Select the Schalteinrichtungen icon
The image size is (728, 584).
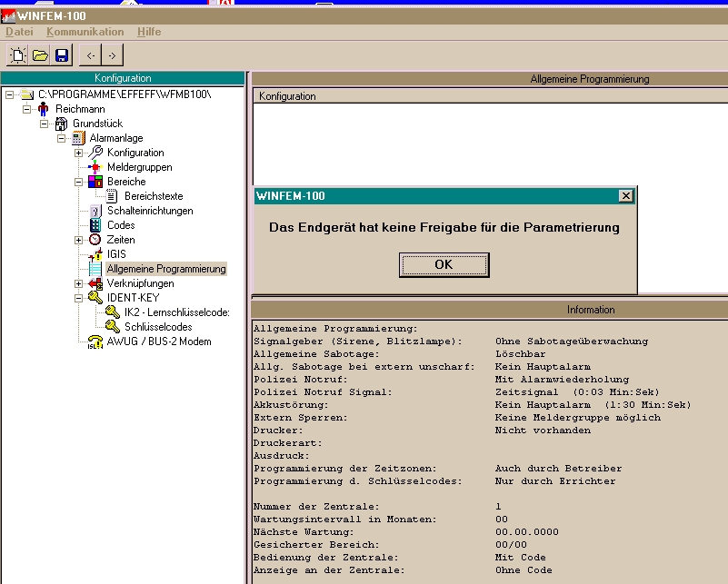tap(95, 211)
